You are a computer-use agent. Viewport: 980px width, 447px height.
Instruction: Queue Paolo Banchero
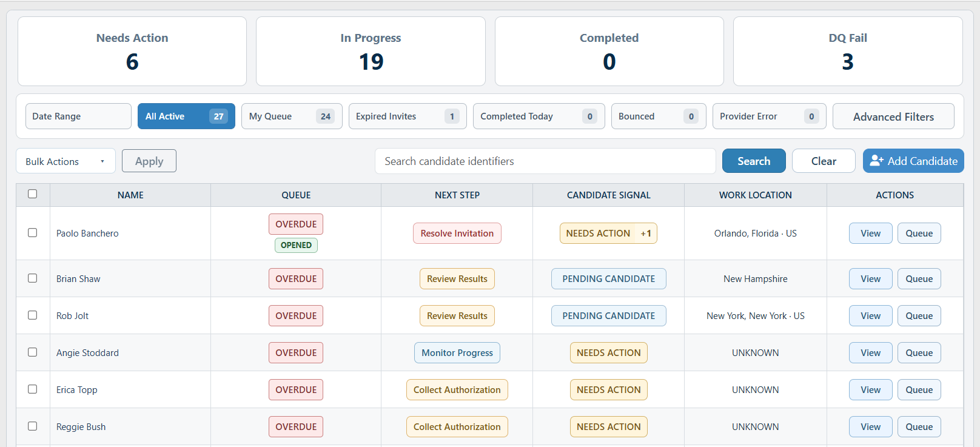coord(919,234)
